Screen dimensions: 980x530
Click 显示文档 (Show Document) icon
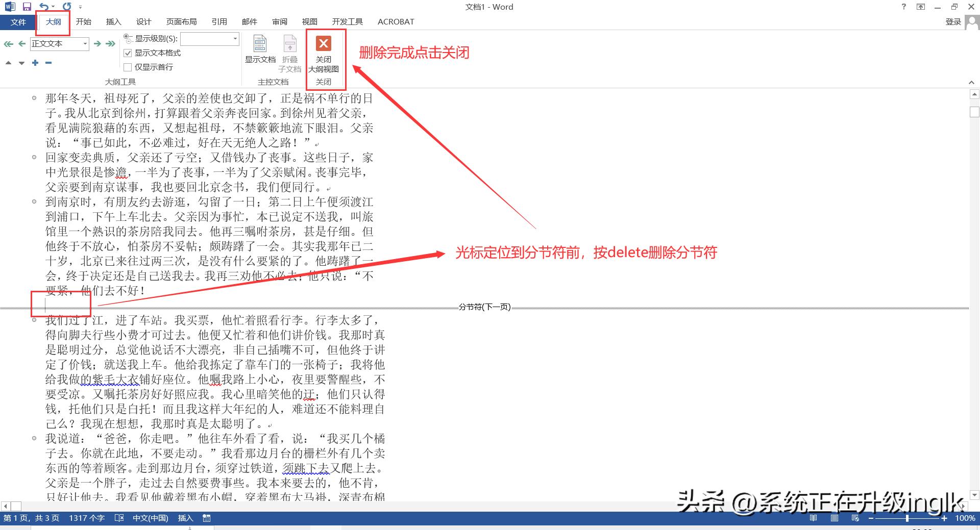(x=260, y=49)
